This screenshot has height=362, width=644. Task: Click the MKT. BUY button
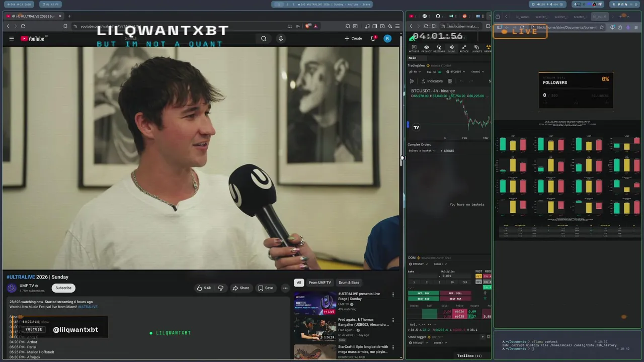423,293
